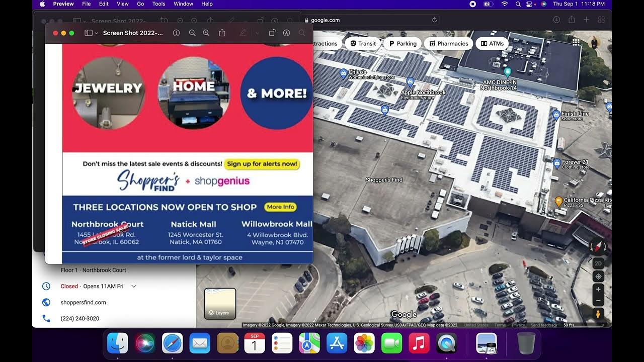Open the shoppersfind.com website link
The image size is (644, 362).
tap(84, 302)
